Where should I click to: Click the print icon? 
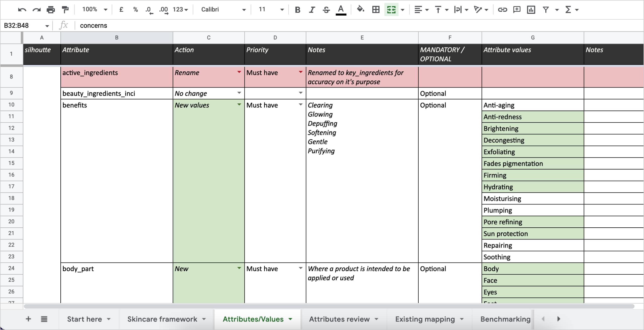[51, 10]
